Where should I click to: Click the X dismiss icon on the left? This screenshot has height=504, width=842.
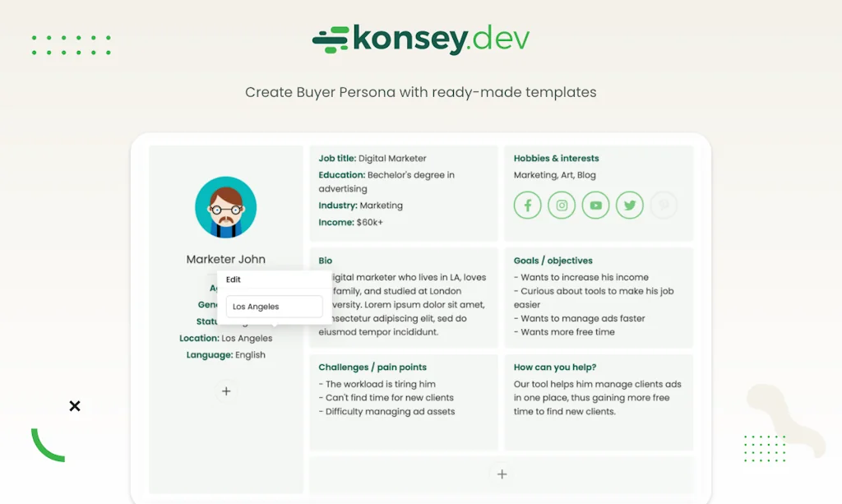pyautogui.click(x=74, y=405)
